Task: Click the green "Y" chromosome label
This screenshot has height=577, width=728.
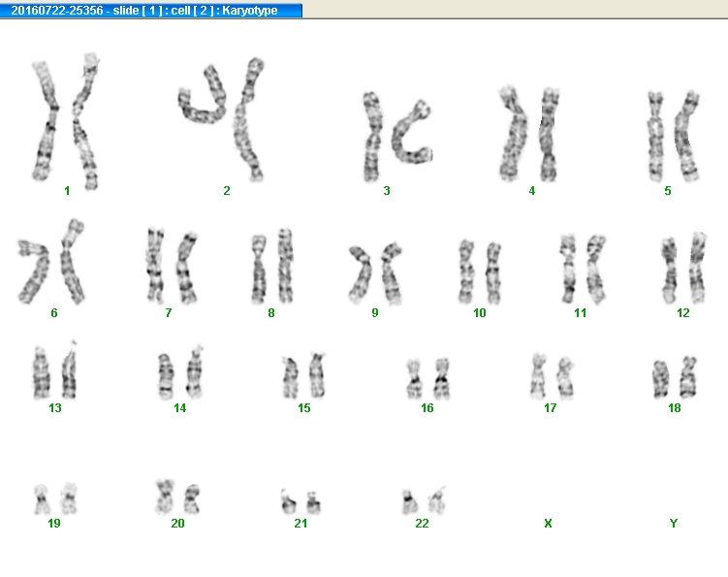Action: click(x=674, y=524)
